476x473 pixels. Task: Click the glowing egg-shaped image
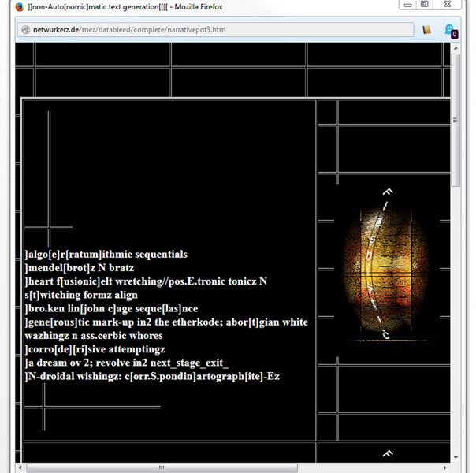(385, 264)
